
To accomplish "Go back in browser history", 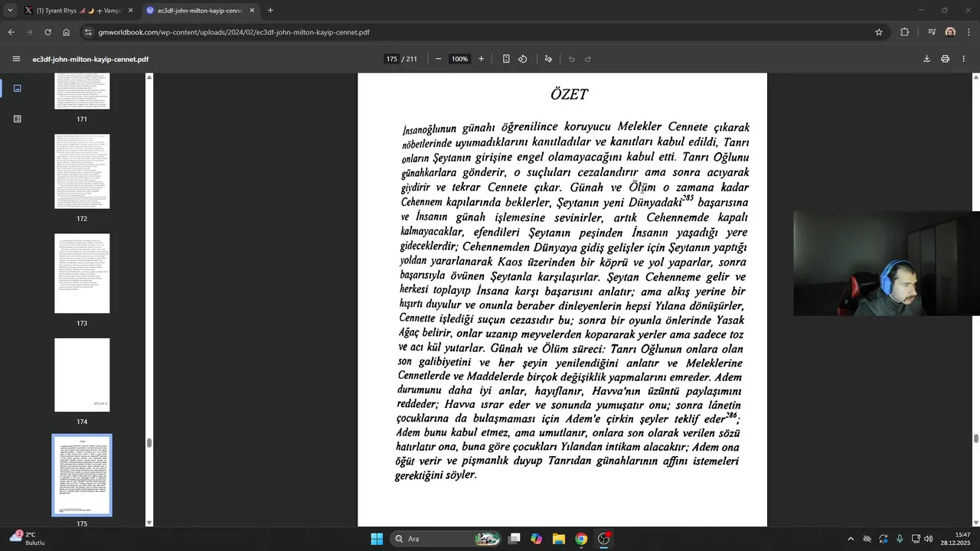I will click(11, 32).
